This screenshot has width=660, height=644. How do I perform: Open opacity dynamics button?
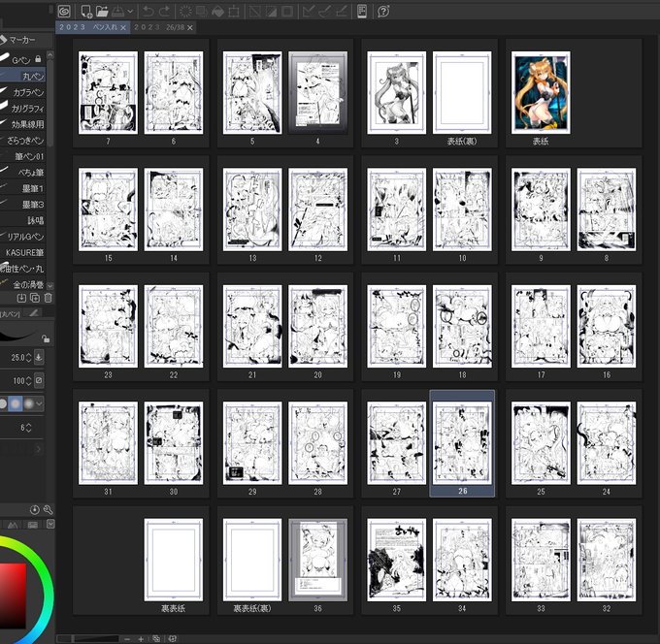(39, 381)
